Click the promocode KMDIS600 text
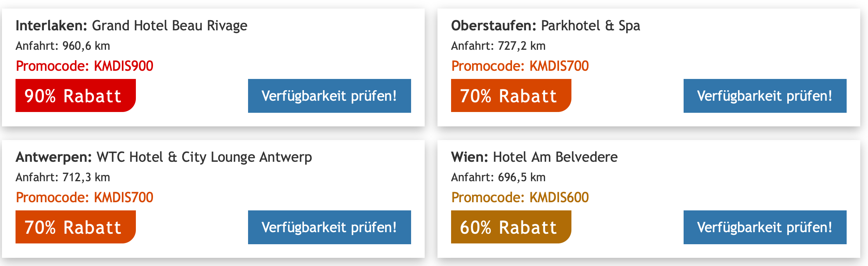This screenshot has height=266, width=868. point(559,198)
